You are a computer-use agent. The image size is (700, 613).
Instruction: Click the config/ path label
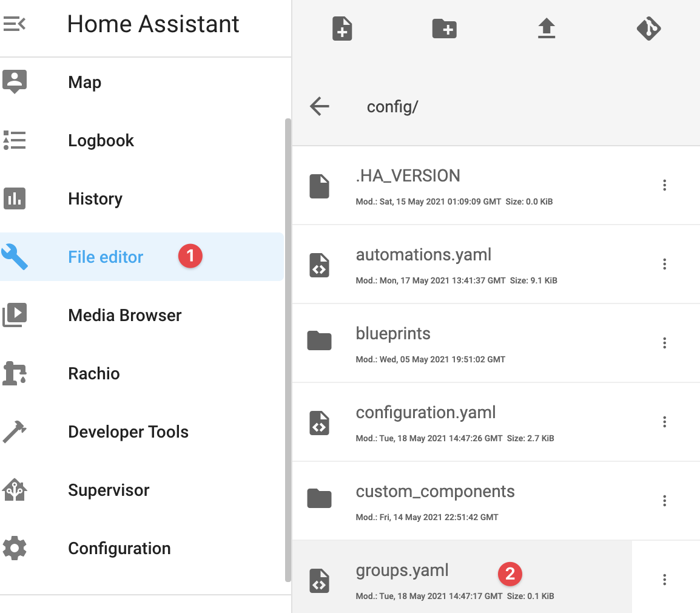click(392, 107)
